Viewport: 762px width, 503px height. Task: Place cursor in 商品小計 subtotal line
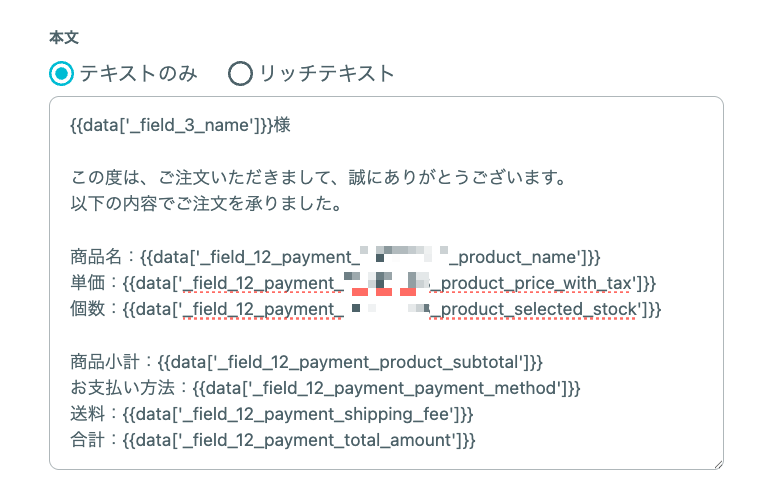point(307,362)
